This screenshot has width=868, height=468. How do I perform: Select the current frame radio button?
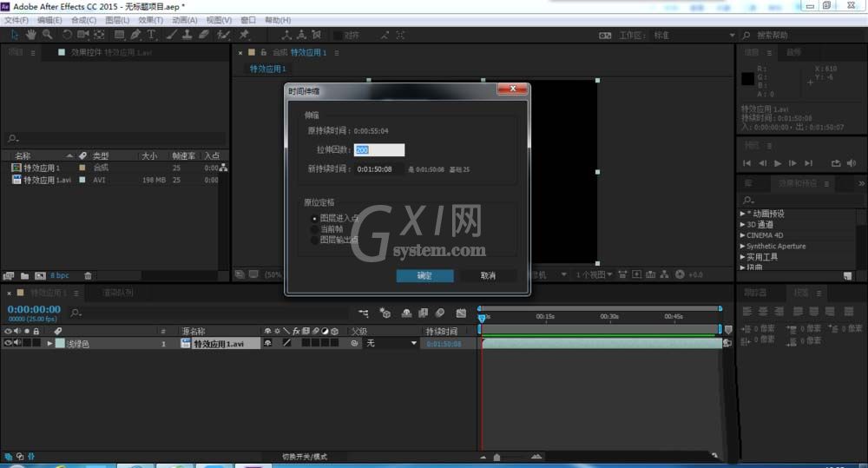[314, 228]
